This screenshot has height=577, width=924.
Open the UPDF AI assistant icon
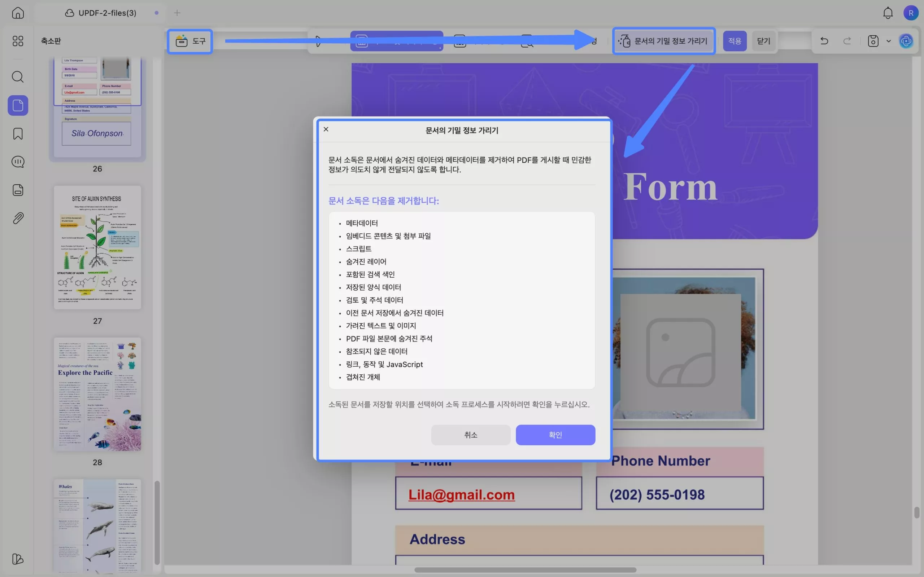coord(906,41)
